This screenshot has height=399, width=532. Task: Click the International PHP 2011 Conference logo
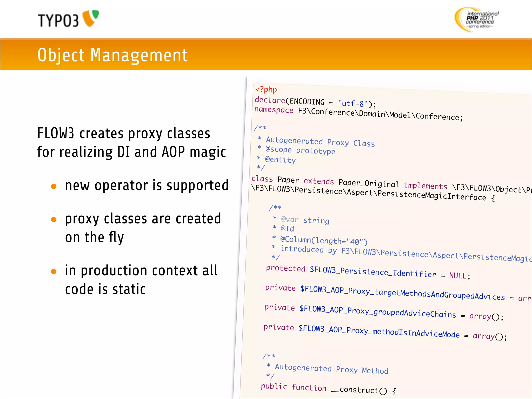[477, 20]
